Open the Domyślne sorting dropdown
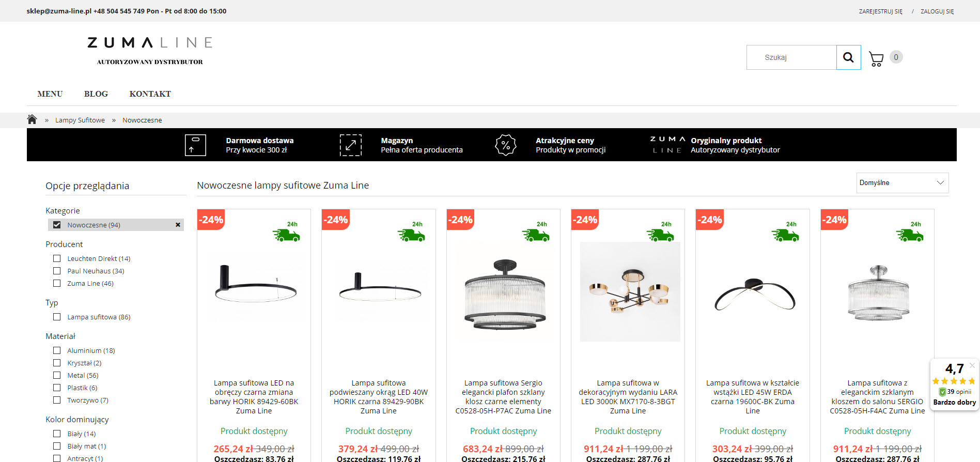This screenshot has height=462, width=980. pos(902,183)
